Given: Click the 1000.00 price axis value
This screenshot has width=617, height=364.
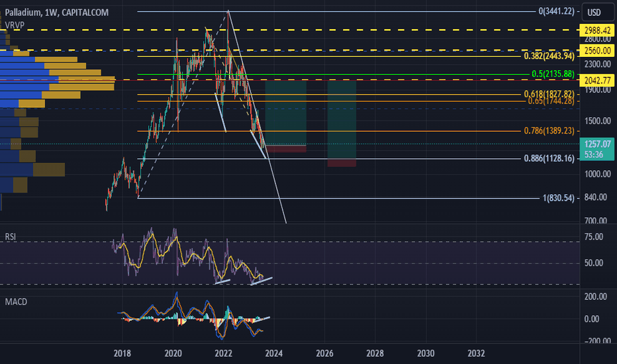Looking at the screenshot, I should point(598,173).
